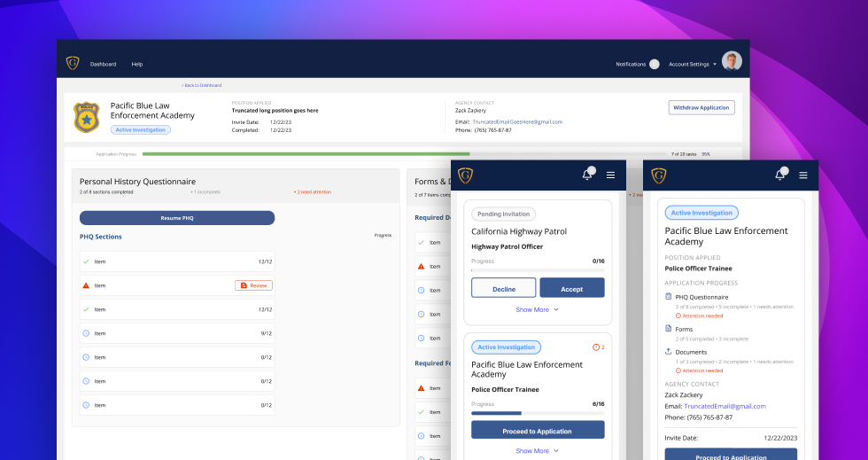Click the Highway Patrol Officer position text
Viewport: 868px width, 460px height.
pos(507,246)
